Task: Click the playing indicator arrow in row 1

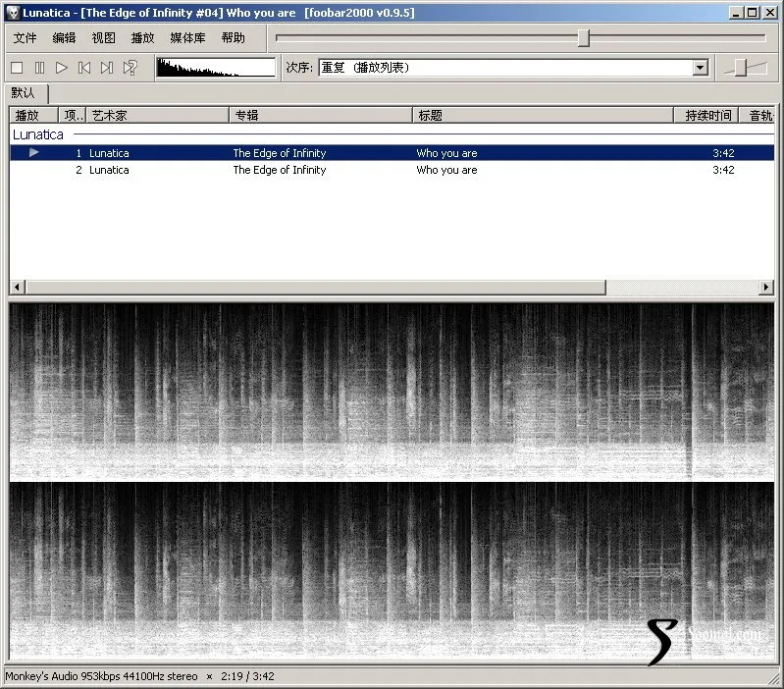Action: click(x=33, y=152)
